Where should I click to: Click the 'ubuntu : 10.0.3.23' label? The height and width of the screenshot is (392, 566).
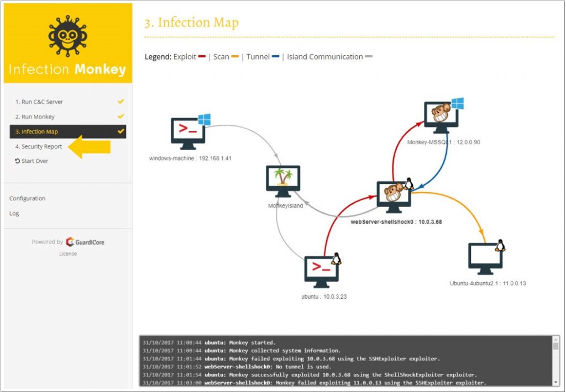coord(324,296)
